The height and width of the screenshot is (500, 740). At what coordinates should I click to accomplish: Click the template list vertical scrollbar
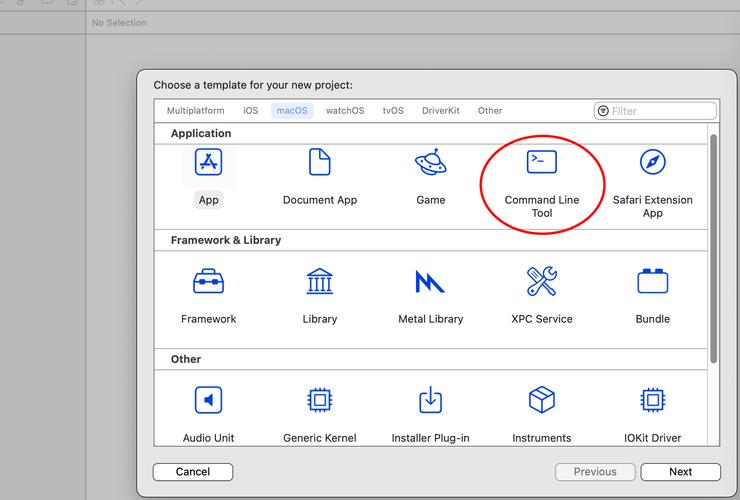pyautogui.click(x=713, y=250)
